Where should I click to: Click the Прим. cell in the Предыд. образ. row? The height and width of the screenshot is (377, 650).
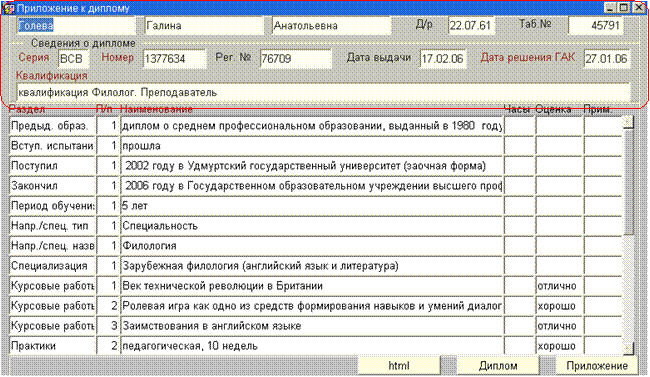[x=603, y=126]
